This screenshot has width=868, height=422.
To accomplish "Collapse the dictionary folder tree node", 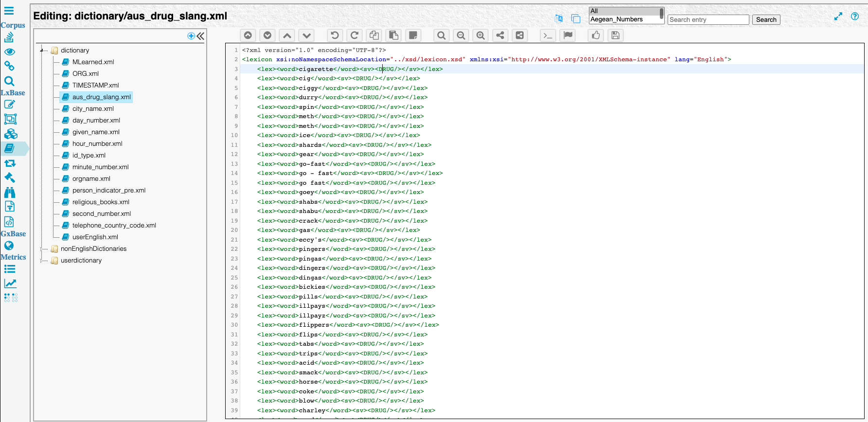I will point(42,51).
